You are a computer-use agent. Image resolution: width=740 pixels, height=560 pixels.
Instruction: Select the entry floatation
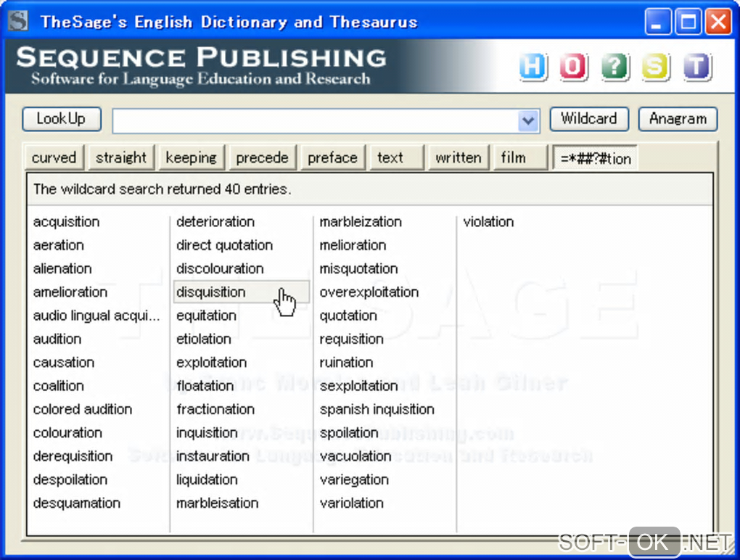point(205,386)
